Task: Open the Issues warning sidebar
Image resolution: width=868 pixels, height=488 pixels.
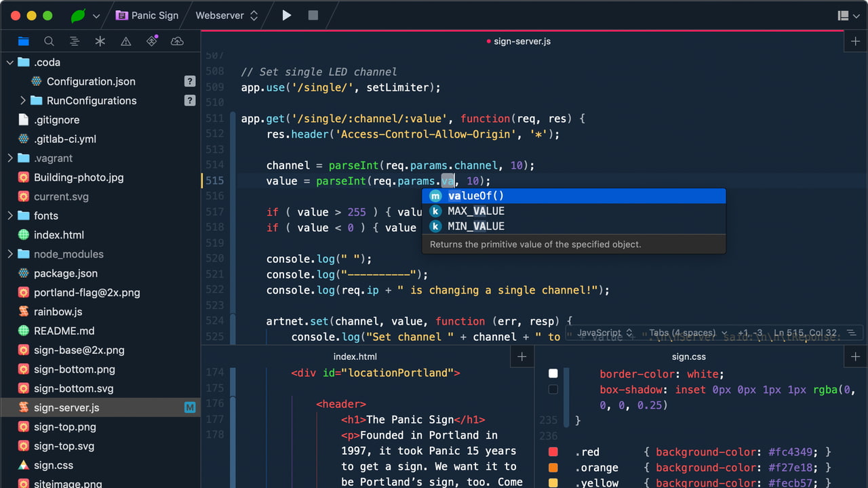Action: 126,41
